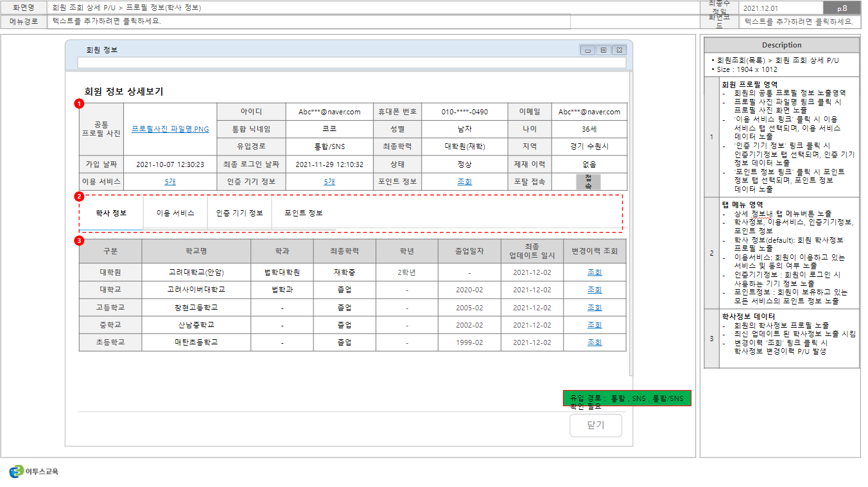
Task: Select the 고려대학교(안암) school name cell
Action: click(196, 272)
